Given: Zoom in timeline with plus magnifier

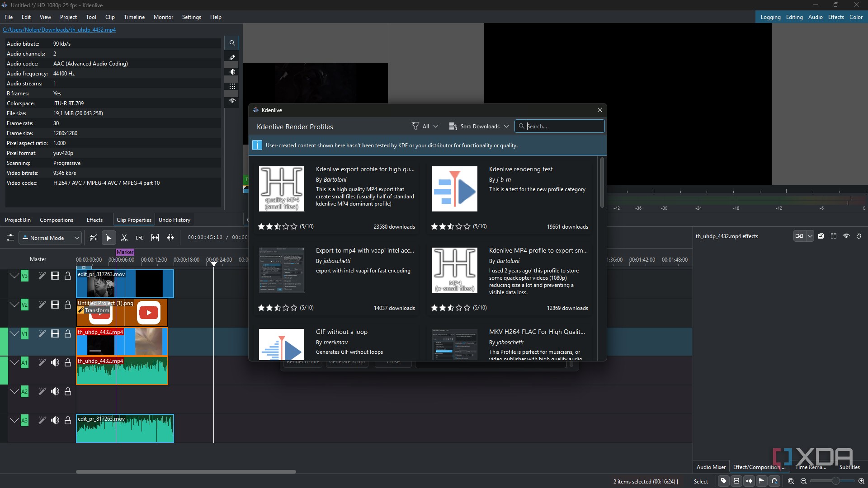Looking at the screenshot, I should [861, 481].
